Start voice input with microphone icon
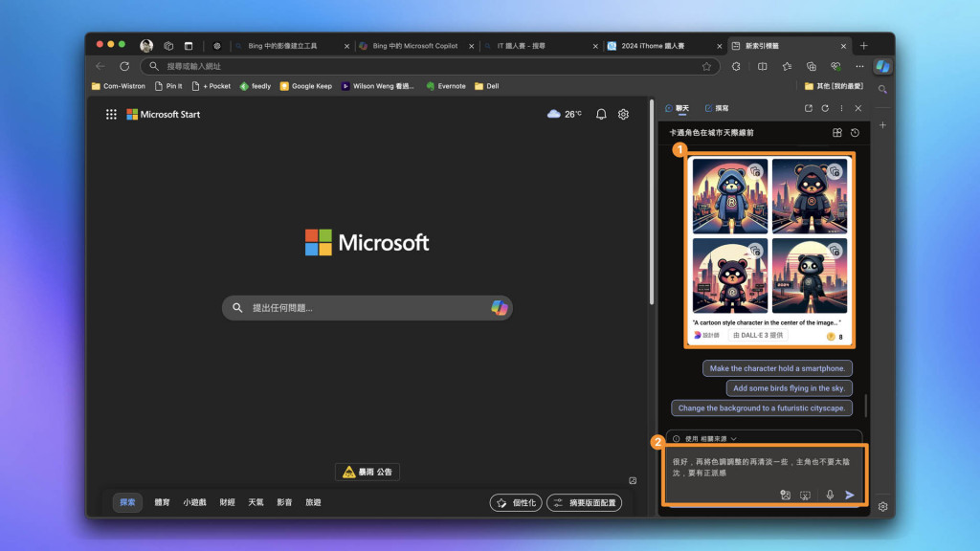This screenshot has height=551, width=980. click(830, 495)
